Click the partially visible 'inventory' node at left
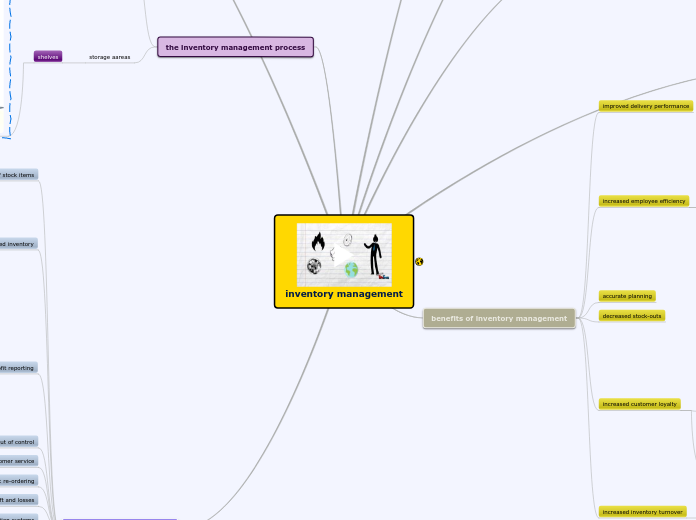This screenshot has width=696, height=520. click(x=18, y=244)
